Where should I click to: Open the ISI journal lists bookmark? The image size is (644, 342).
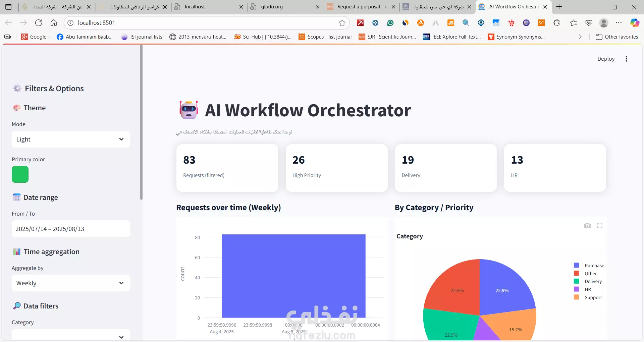142,37
